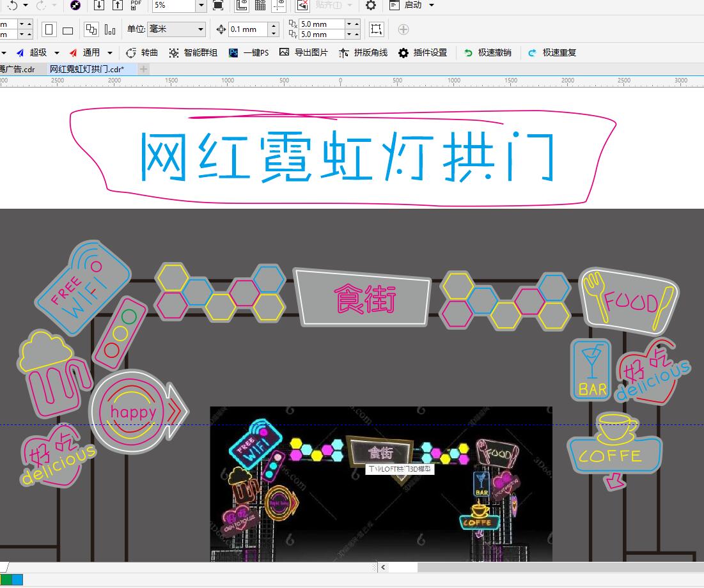This screenshot has width=704, height=588.
Task: Click the round purple launcher icon
Action: [x=75, y=5]
